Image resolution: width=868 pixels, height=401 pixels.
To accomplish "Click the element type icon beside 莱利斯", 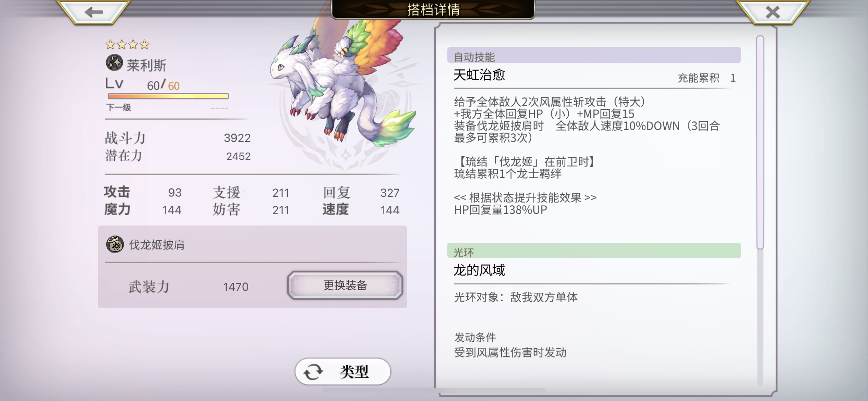I will [114, 63].
